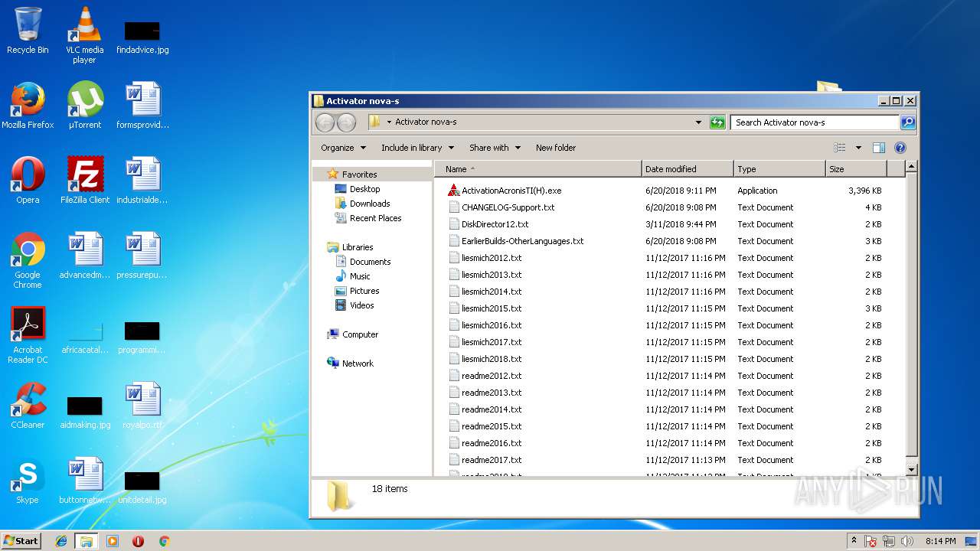Click the file list scrollbar up arrow
The image size is (980, 551).
tap(911, 167)
